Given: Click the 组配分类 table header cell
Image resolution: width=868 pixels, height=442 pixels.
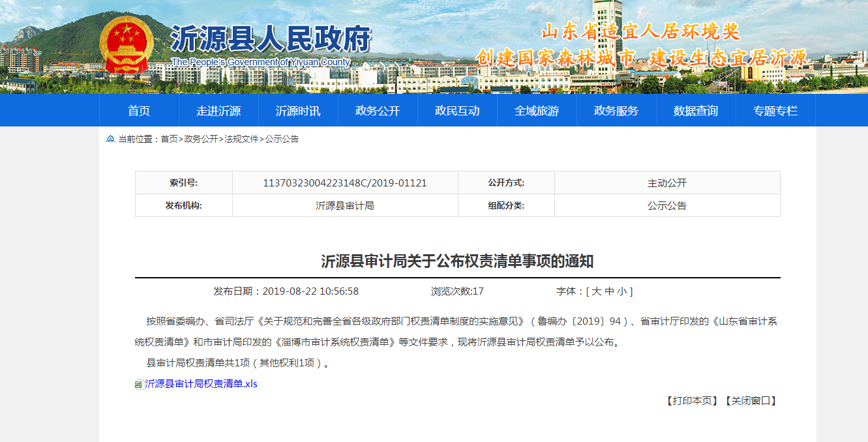Looking at the screenshot, I should [x=506, y=205].
